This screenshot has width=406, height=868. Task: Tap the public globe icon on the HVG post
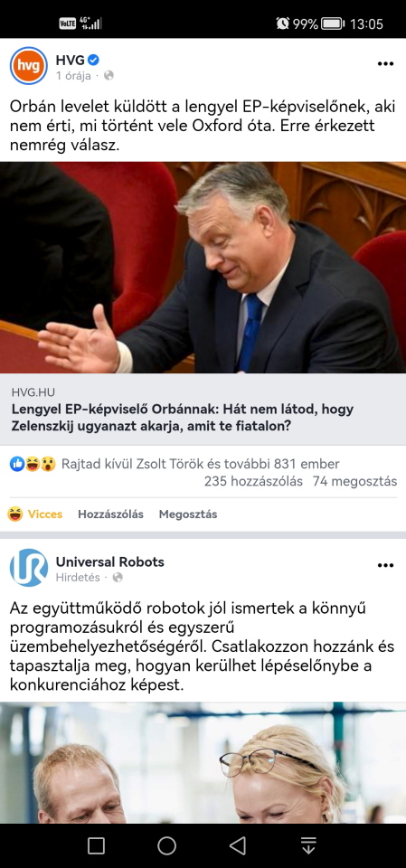click(x=109, y=76)
